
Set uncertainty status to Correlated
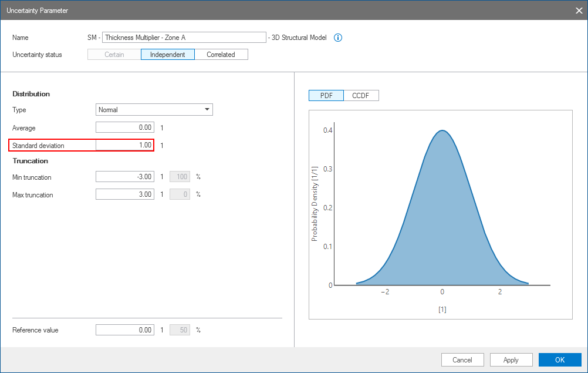pyautogui.click(x=221, y=55)
